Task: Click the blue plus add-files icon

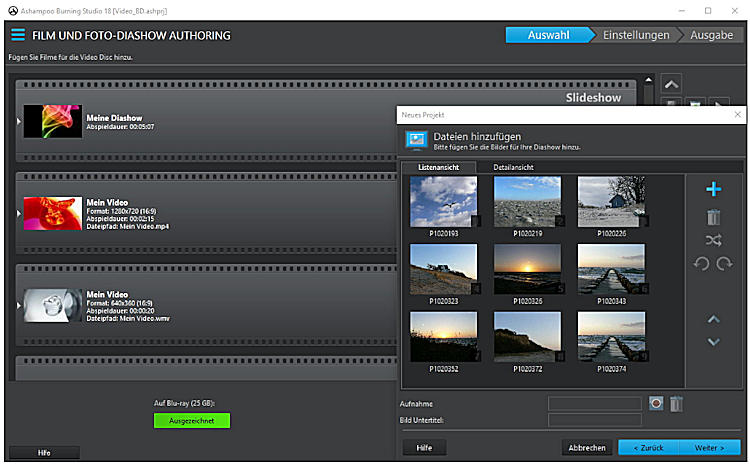Action: tap(713, 190)
